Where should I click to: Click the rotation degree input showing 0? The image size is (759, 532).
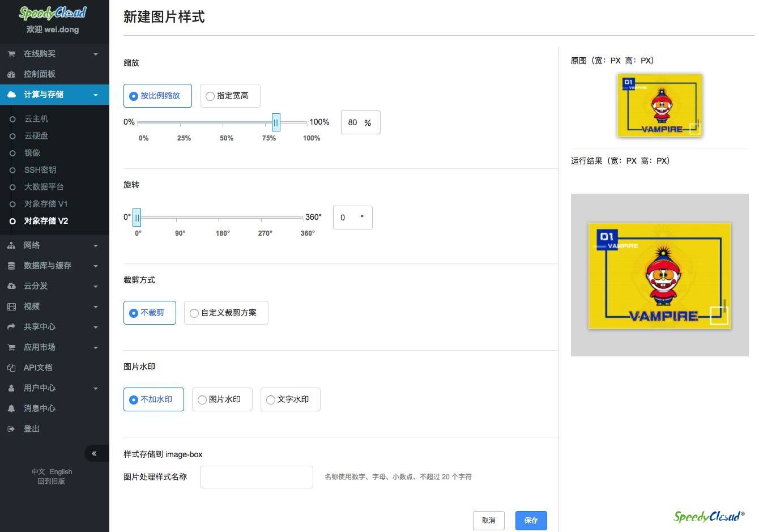[353, 218]
